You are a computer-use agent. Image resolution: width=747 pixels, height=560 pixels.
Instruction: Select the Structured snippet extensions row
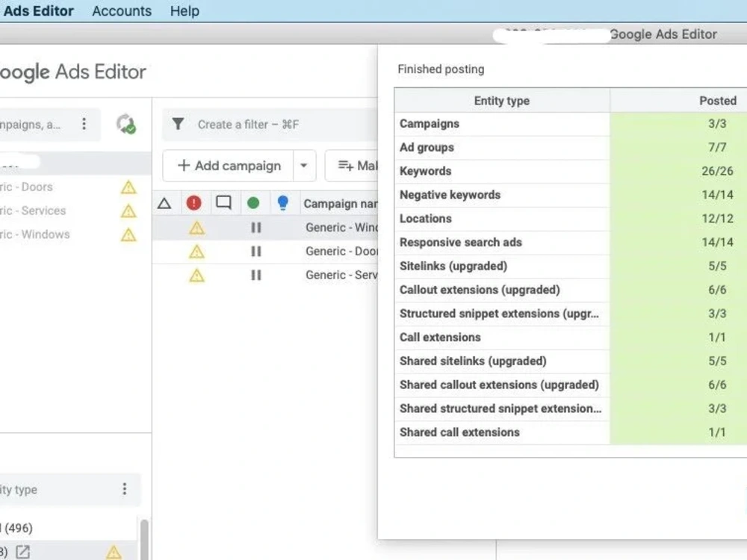tap(571, 314)
